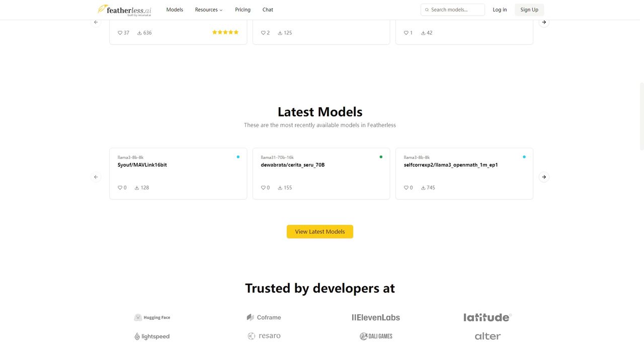Image resolution: width=644 pixels, height=362 pixels.
Task: Click the lightspeed logo
Action: [152, 336]
